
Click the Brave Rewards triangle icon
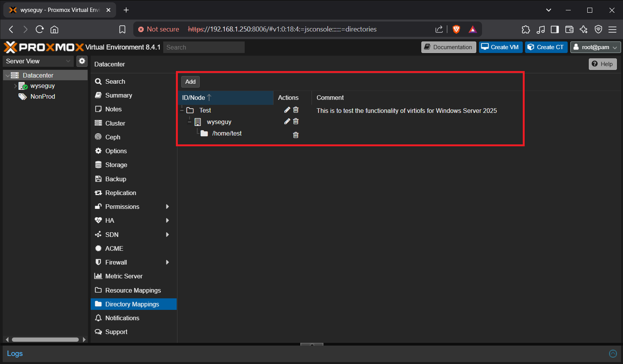tap(473, 29)
